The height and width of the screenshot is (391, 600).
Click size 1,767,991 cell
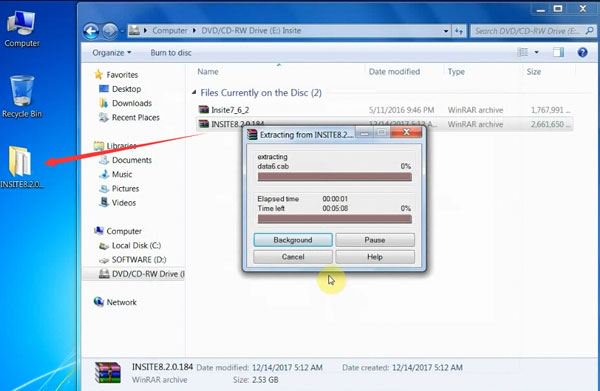pyautogui.click(x=550, y=110)
